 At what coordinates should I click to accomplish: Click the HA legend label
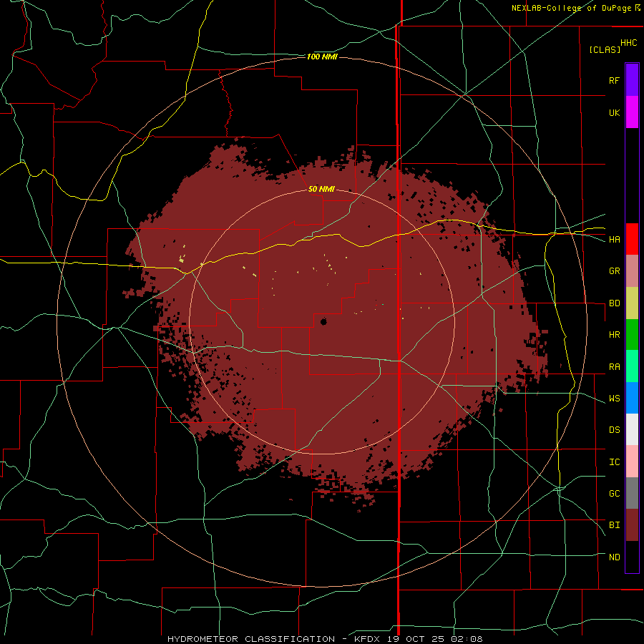click(615, 240)
